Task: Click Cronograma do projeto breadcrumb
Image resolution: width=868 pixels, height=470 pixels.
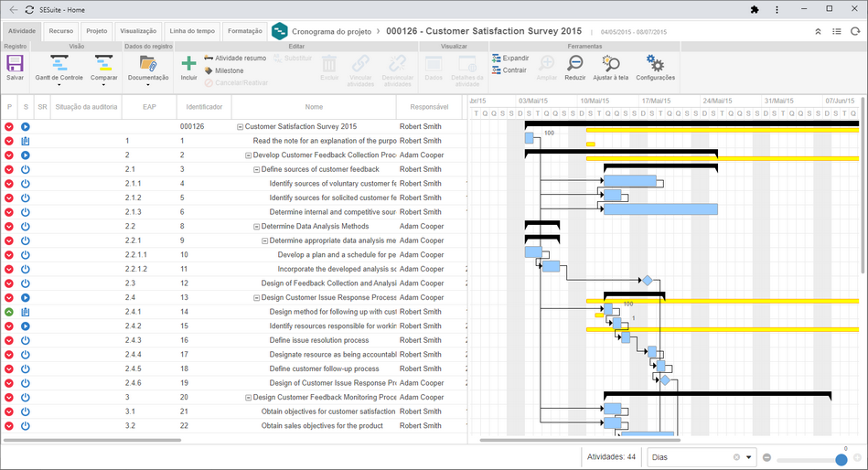Action: (332, 32)
